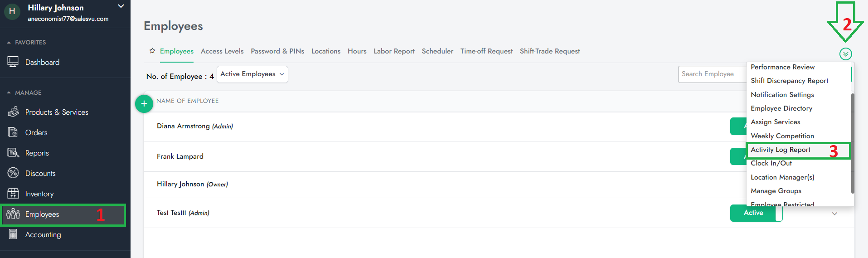Viewport: 868px width, 258px height.
Task: Click the Products & Services icon
Action: [13, 112]
